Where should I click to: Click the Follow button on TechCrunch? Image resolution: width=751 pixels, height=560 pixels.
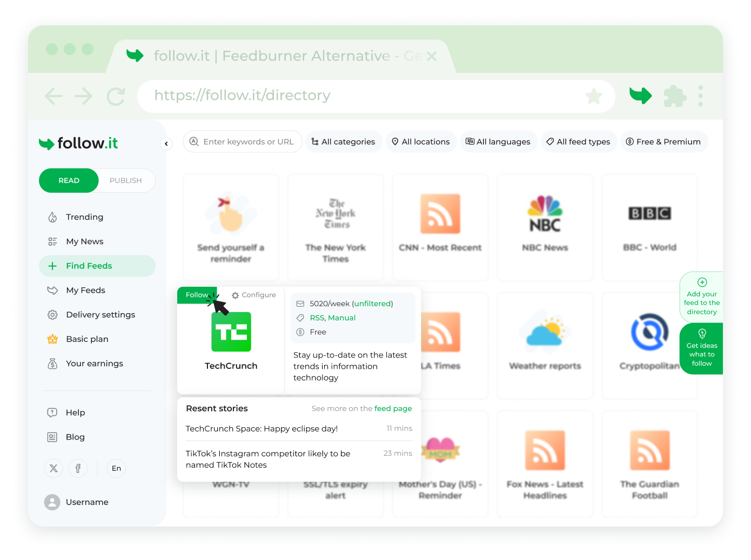(x=197, y=295)
